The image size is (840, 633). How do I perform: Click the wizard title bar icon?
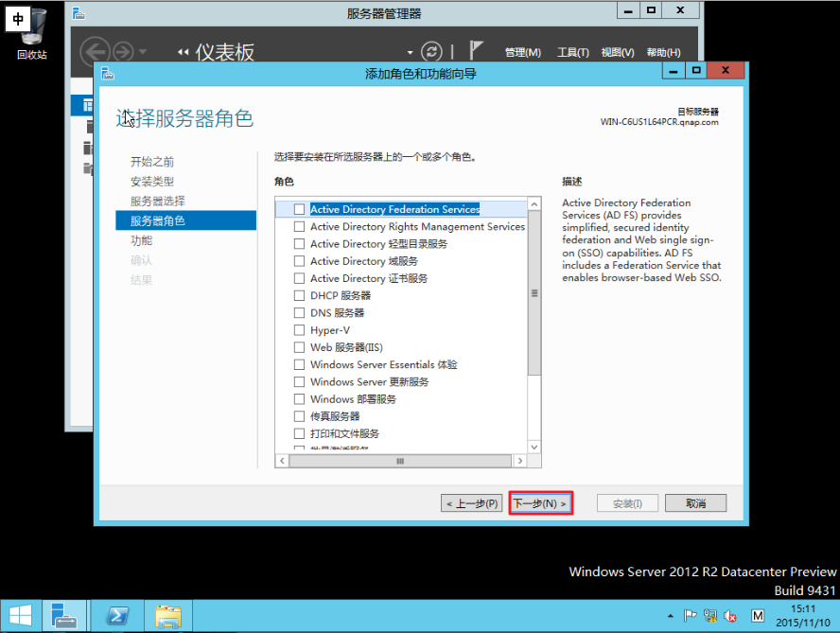[108, 73]
